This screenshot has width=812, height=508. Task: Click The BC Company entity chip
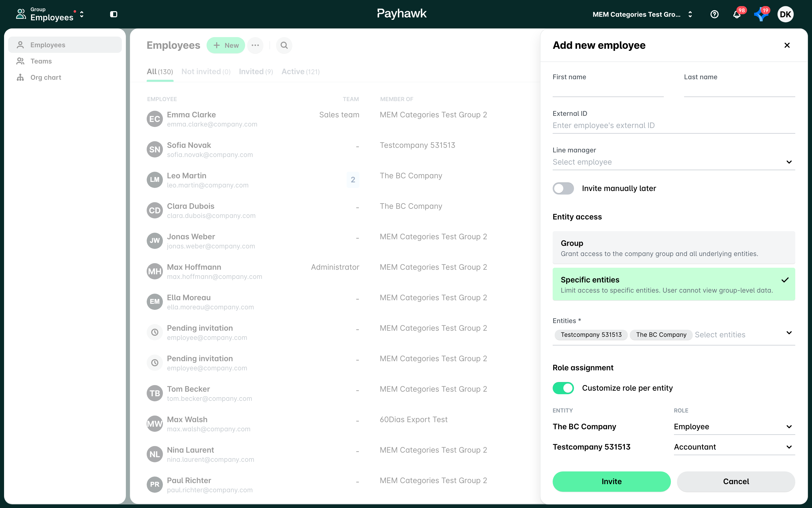coord(661,335)
